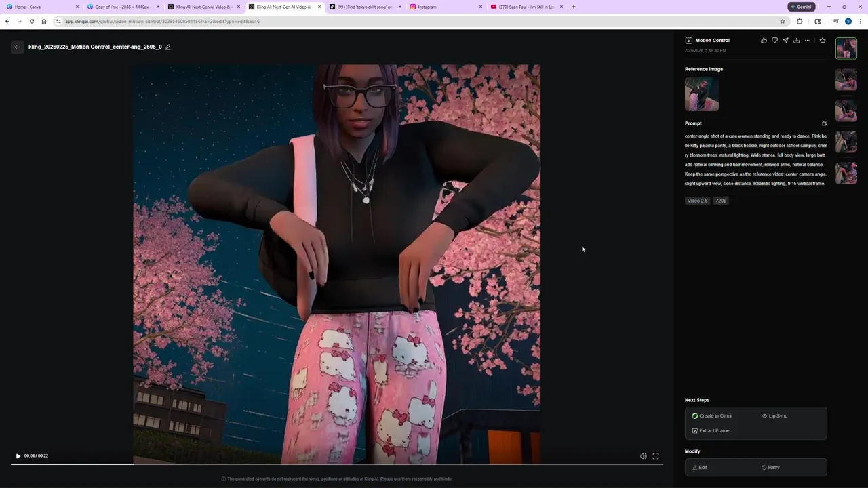This screenshot has height=488, width=868.
Task: Click the Video 2.6 tag
Action: (697, 201)
